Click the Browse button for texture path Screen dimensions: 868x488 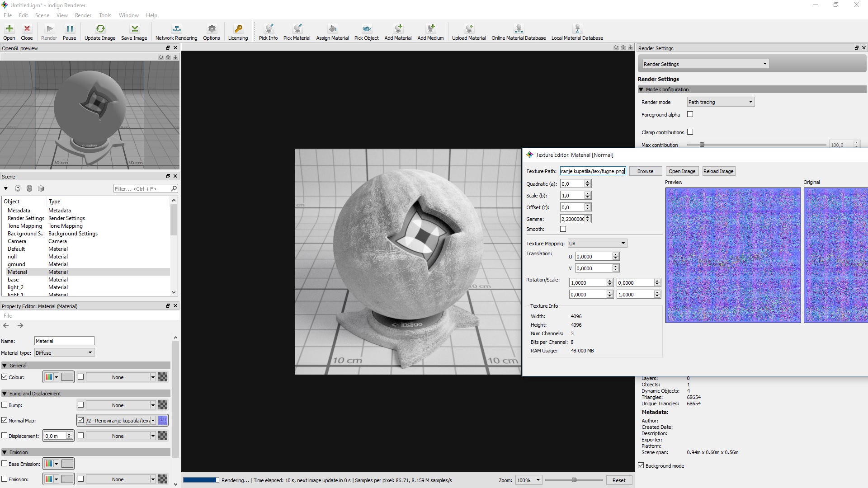tap(645, 171)
